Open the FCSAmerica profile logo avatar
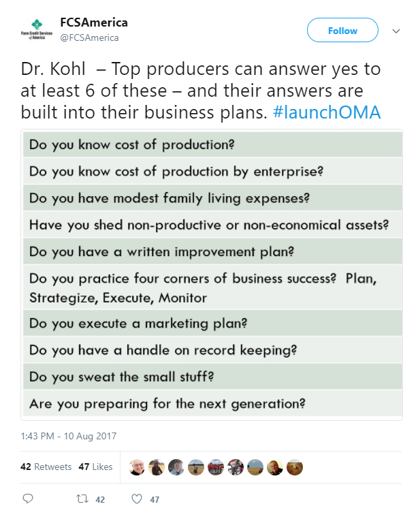The width and height of the screenshot is (420, 517). [x=37, y=29]
